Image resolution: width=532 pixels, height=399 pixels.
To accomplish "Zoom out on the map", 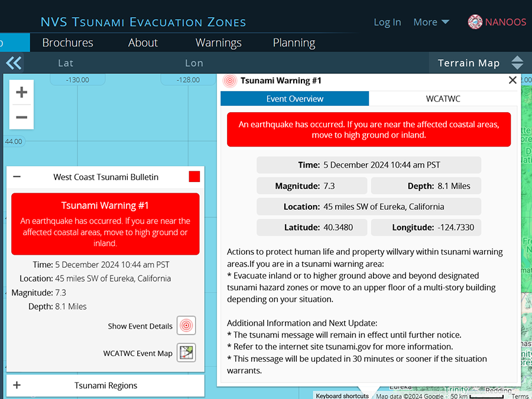I will tap(22, 117).
